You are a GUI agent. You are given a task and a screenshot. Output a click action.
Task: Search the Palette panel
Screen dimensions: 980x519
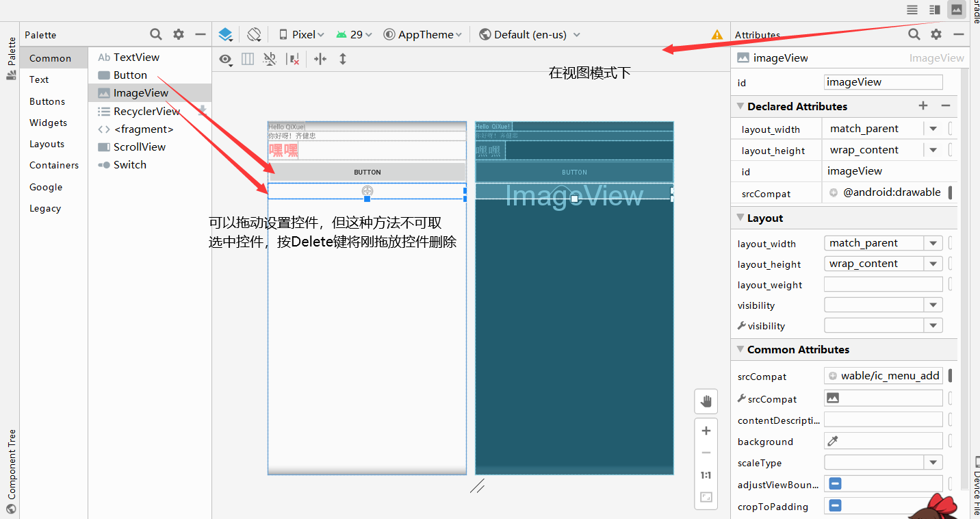pos(156,34)
